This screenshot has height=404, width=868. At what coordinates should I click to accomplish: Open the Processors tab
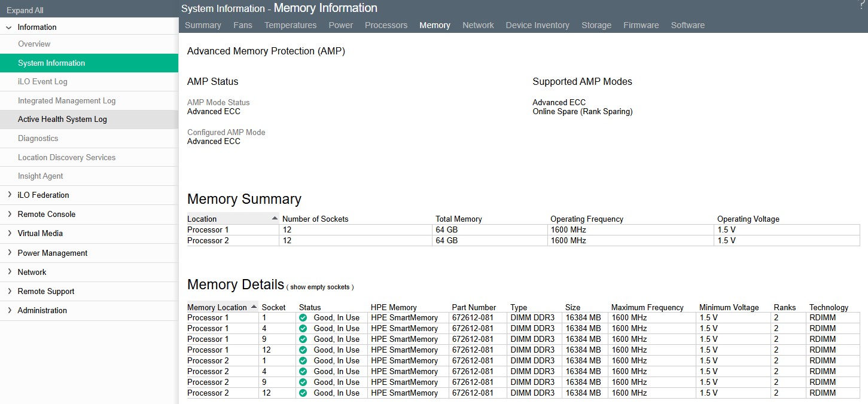386,25
